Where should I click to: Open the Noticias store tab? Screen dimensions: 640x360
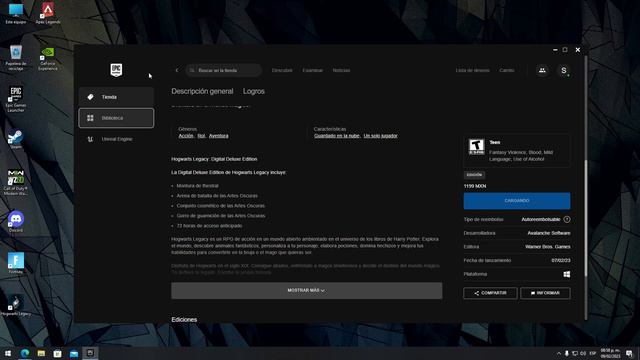point(341,70)
